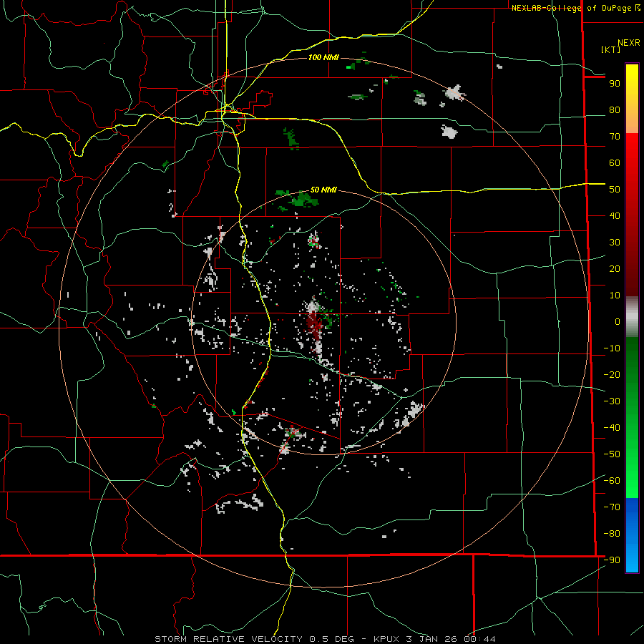Click the 30 value on velocity scale

[615, 243]
